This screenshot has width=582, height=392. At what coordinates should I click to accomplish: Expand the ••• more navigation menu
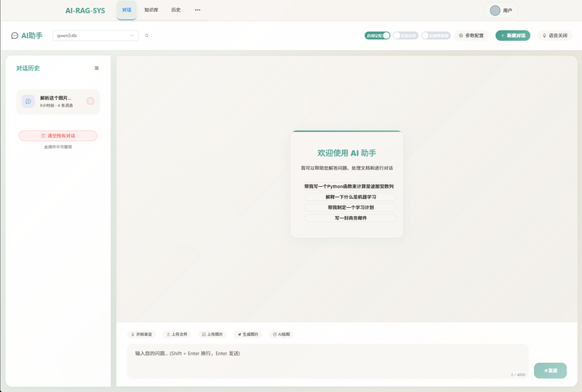[197, 10]
